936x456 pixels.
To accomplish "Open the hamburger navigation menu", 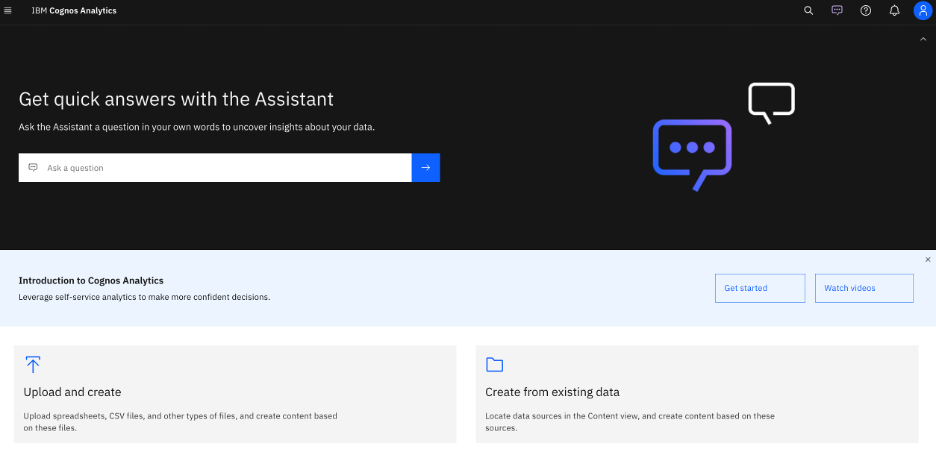I will click(x=8, y=11).
